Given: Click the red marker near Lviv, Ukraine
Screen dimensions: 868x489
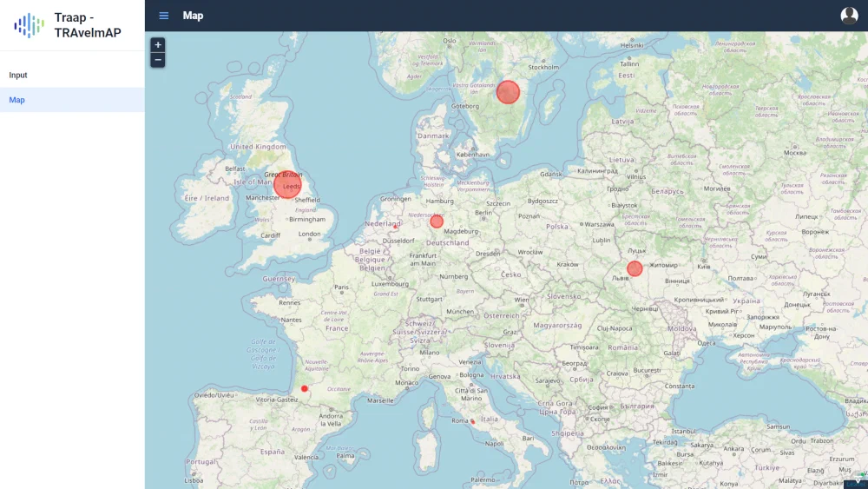Looking at the screenshot, I should (635, 268).
